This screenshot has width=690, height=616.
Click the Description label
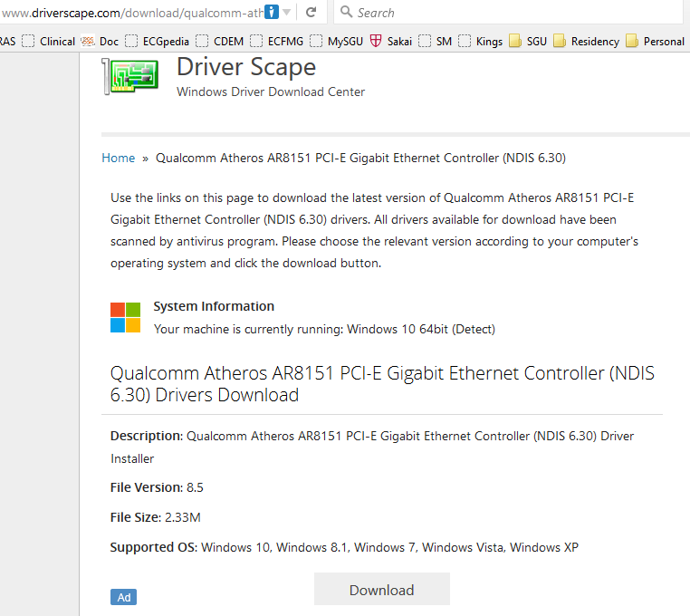[147, 436]
